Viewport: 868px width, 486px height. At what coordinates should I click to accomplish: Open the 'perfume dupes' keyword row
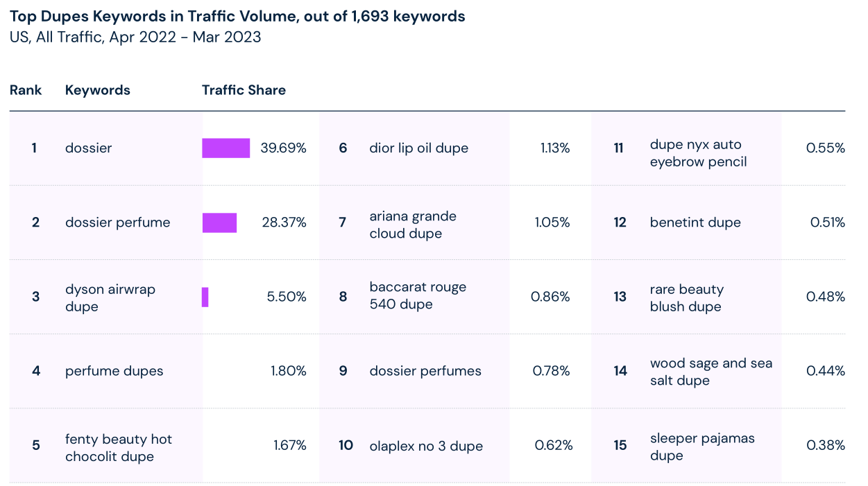tap(114, 371)
